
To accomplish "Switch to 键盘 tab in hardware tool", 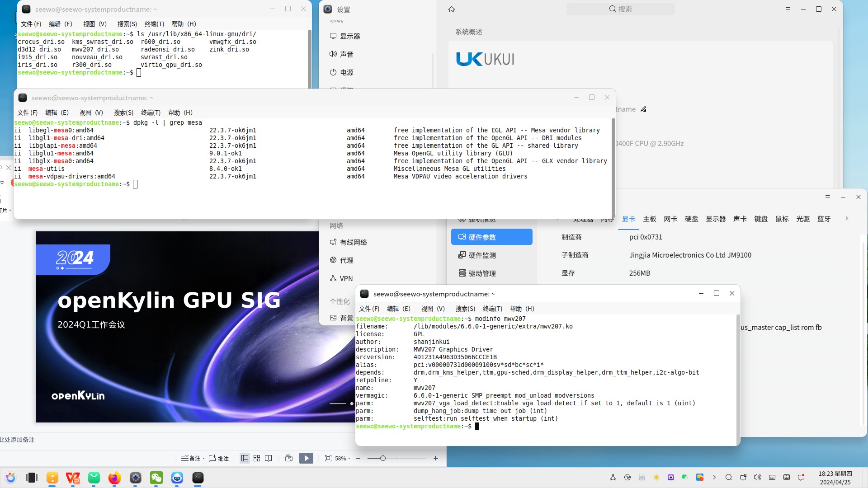I will click(x=761, y=219).
